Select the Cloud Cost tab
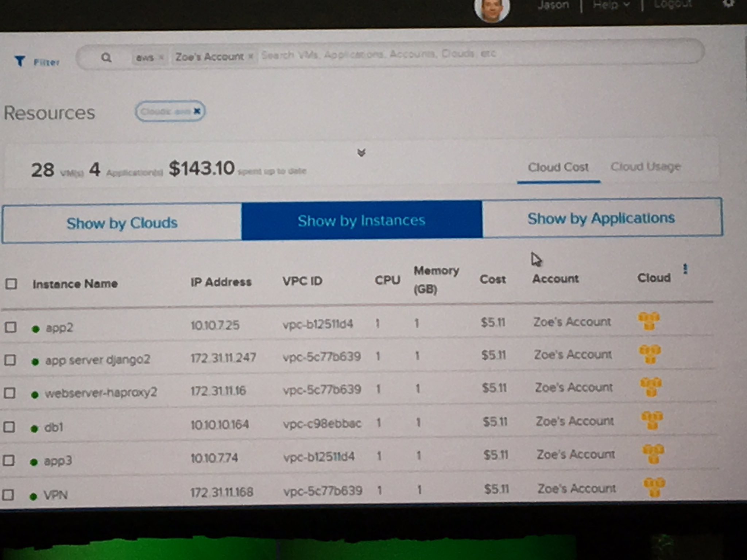 click(558, 168)
